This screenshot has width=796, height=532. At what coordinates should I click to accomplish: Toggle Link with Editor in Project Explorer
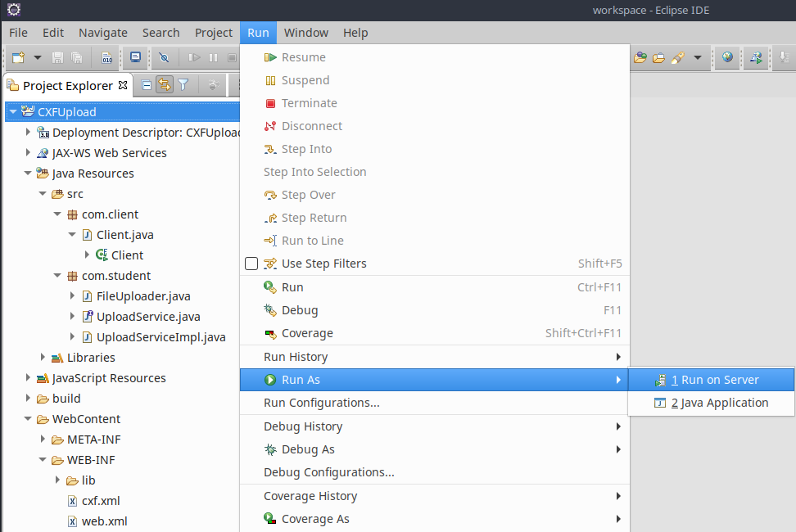(165, 84)
